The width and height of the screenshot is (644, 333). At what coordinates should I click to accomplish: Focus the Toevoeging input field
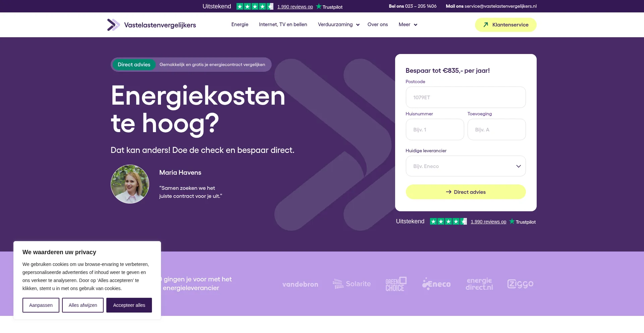[496, 129]
